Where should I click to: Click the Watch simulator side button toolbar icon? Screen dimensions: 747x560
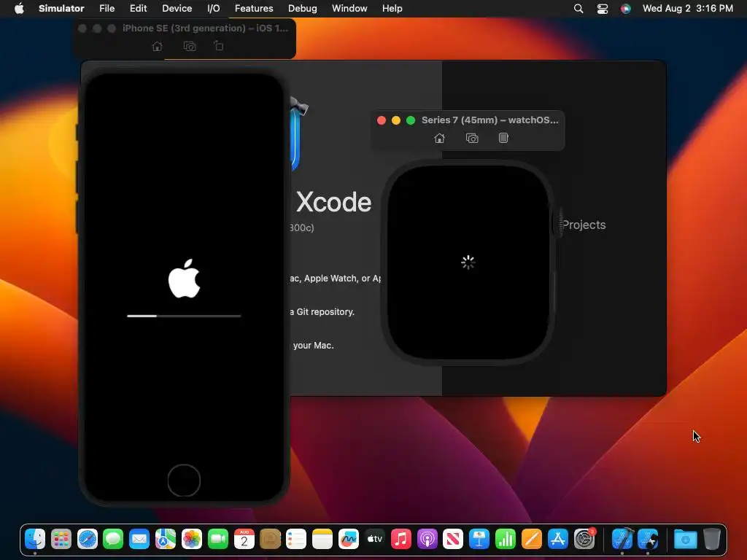tap(503, 138)
